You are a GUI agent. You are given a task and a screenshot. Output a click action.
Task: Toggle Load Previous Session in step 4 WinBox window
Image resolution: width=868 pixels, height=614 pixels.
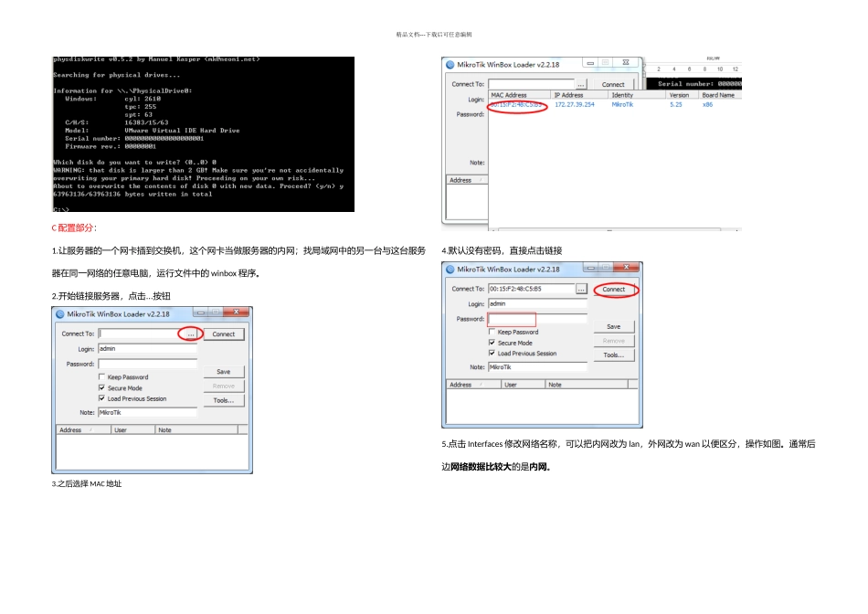point(492,354)
